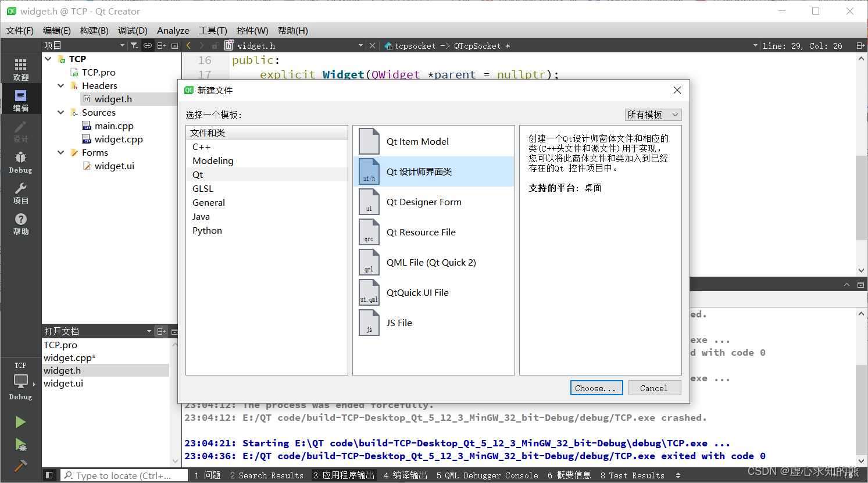Click the Line 29, Col 26 indicator
Screen dimensions: 868x483
click(802, 45)
